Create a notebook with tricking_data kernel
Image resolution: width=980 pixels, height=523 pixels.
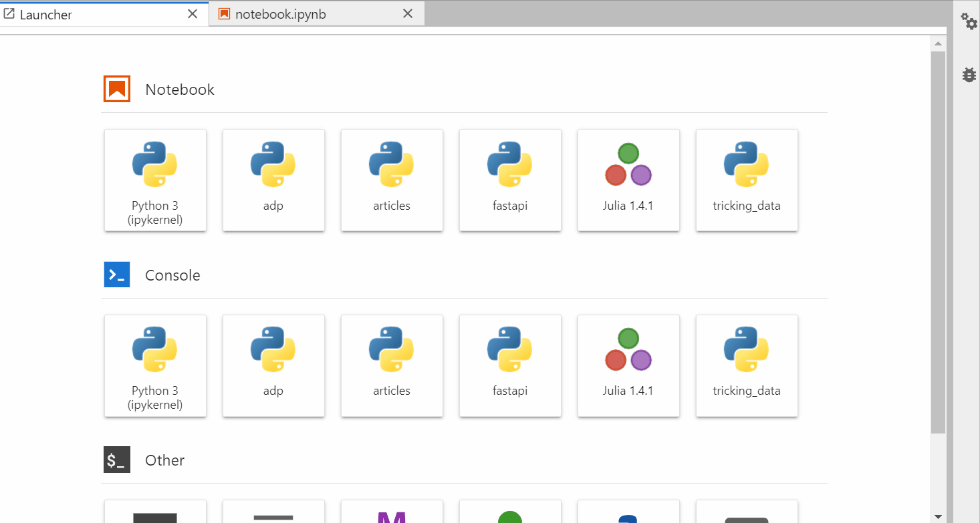coord(747,180)
